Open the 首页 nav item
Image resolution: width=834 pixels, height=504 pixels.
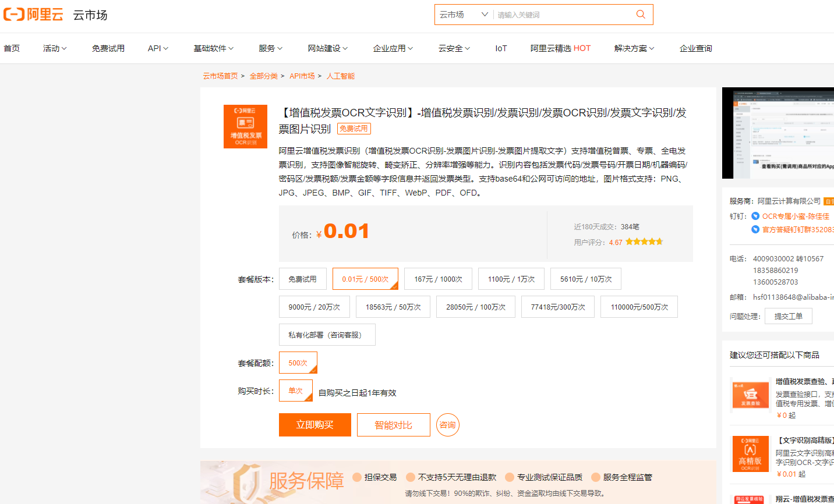(12, 48)
